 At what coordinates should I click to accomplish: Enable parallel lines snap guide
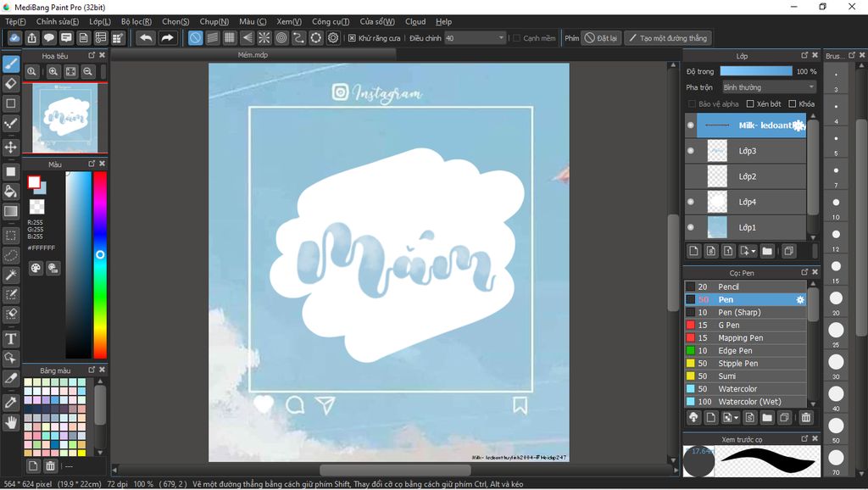pos(213,38)
